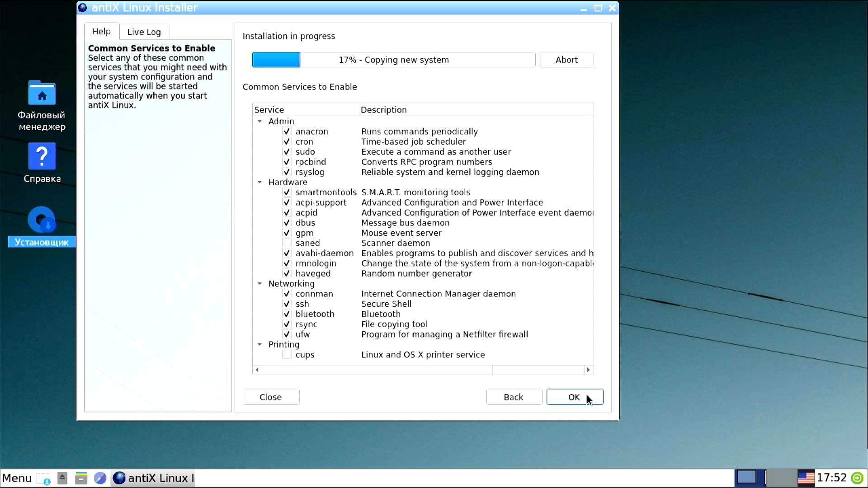This screenshot has width=868, height=488.
Task: Collapse the Networking services group
Action: (260, 284)
